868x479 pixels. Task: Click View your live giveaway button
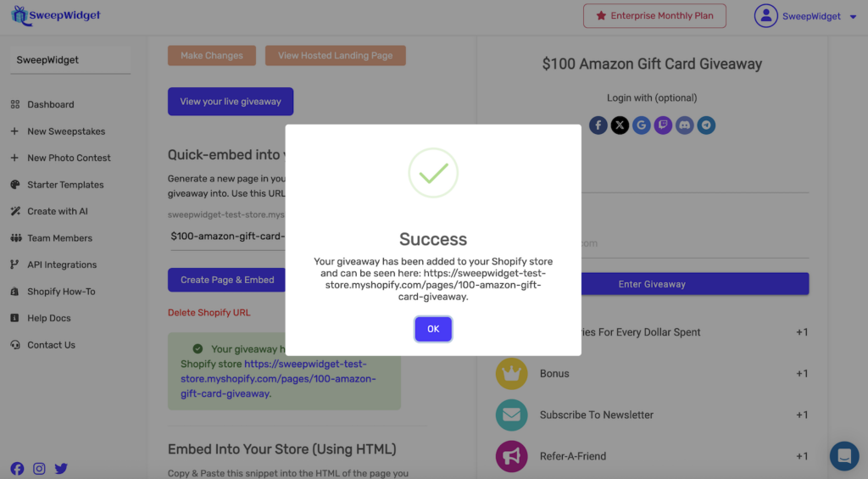[230, 102]
